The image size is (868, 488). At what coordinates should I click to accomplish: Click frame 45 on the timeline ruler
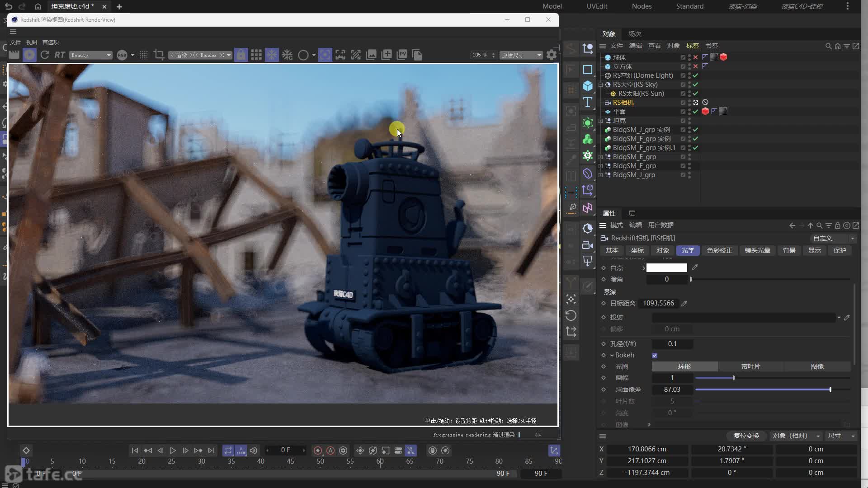[x=290, y=461]
